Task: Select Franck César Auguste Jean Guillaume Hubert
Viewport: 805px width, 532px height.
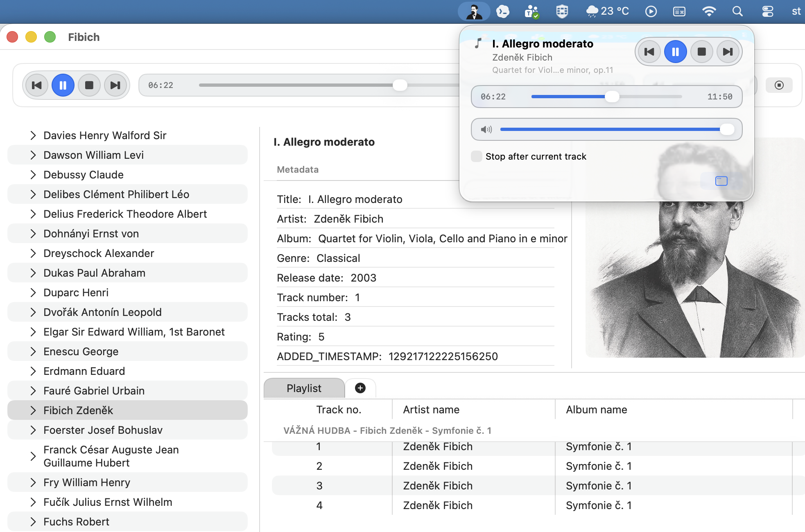Action: pos(127,456)
